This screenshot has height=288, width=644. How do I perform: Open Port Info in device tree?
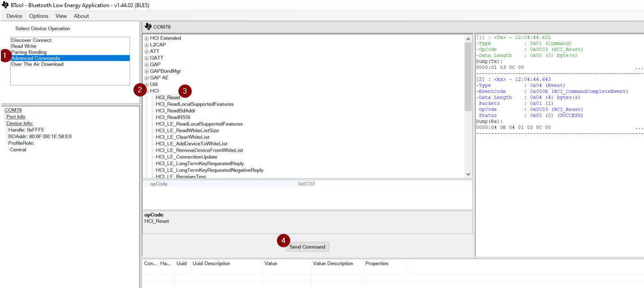click(x=16, y=117)
